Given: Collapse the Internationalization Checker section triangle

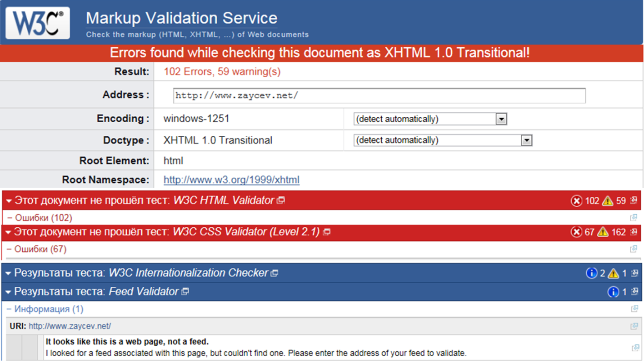Looking at the screenshot, I should [8, 274].
